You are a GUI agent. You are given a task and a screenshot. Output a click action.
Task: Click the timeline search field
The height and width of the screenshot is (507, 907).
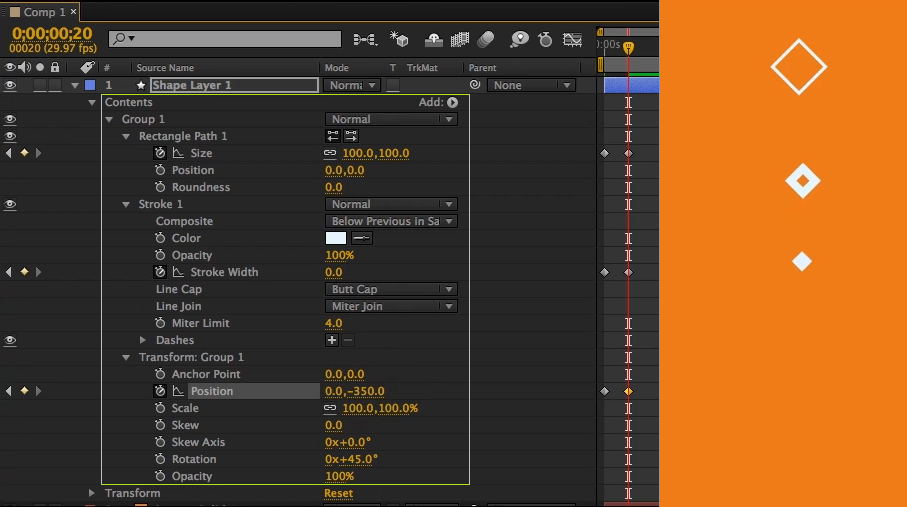(x=225, y=39)
